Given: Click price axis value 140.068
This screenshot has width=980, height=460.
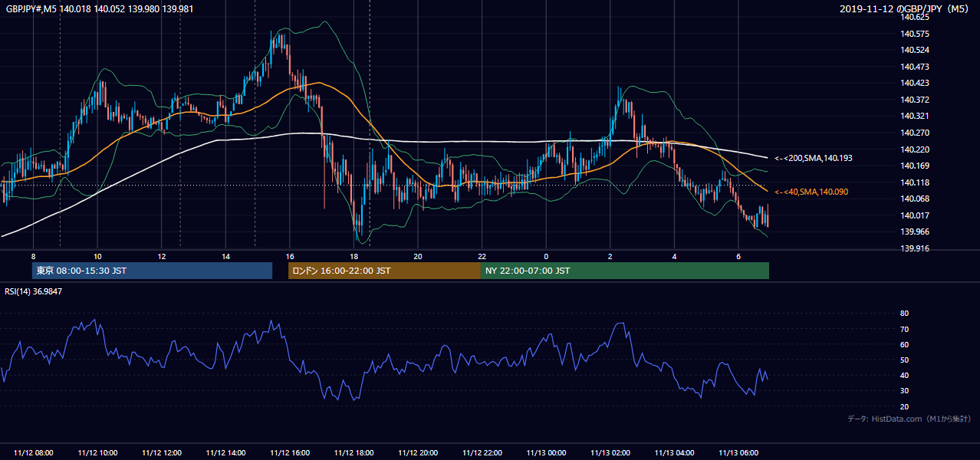Looking at the screenshot, I should click(x=915, y=199).
